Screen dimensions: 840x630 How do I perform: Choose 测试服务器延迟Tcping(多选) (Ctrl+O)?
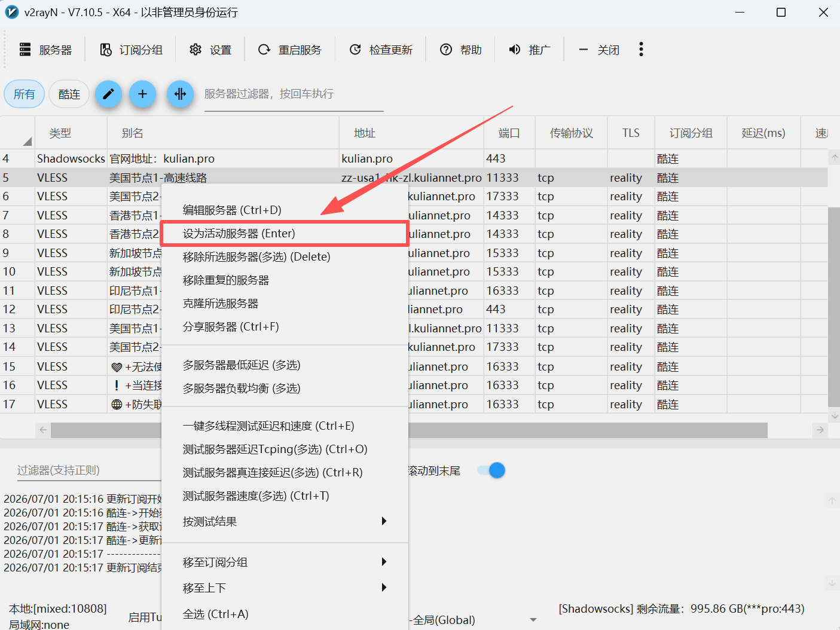coord(285,449)
